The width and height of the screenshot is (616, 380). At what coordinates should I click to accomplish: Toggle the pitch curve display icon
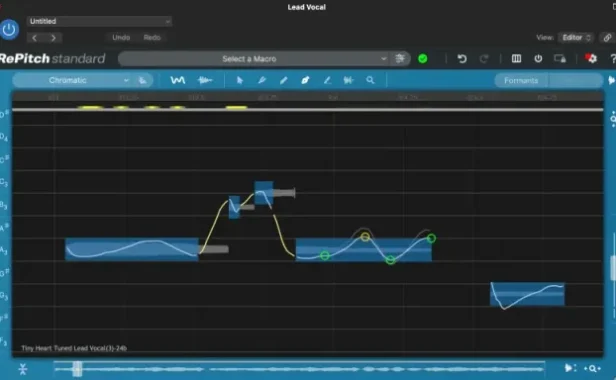(178, 80)
